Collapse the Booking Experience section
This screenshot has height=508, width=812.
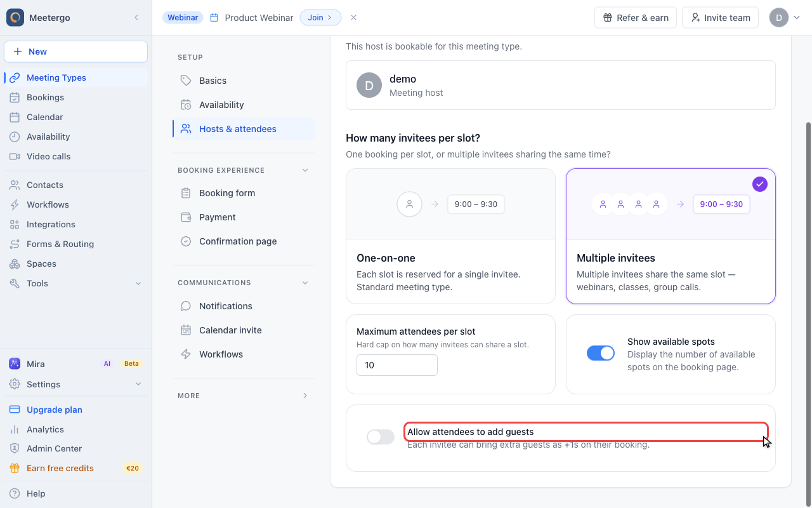tap(305, 170)
